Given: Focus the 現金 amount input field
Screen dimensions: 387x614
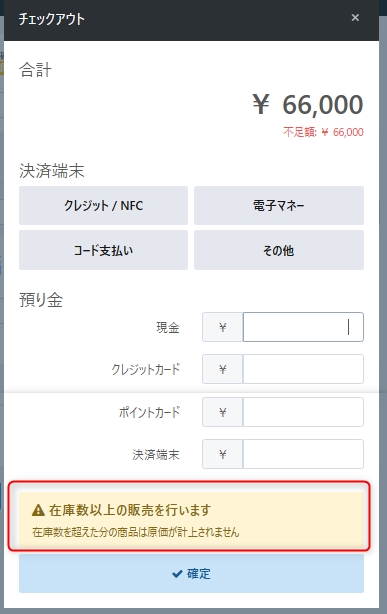Looking at the screenshot, I should click(x=303, y=327).
